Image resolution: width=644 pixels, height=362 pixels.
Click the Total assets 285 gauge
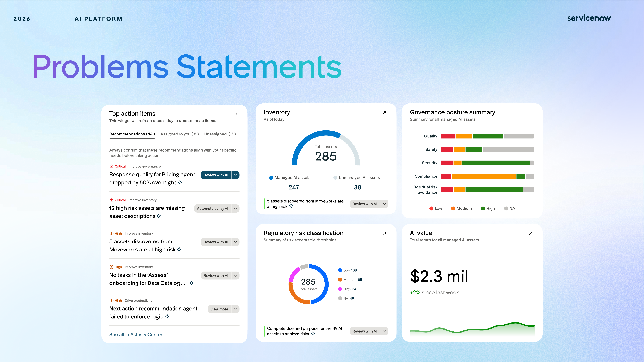click(326, 148)
